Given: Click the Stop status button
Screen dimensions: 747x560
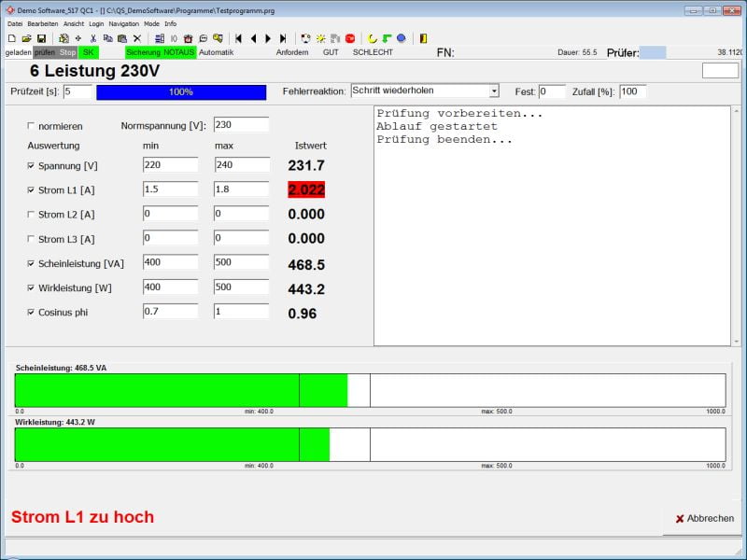Looking at the screenshot, I should tap(67, 52).
